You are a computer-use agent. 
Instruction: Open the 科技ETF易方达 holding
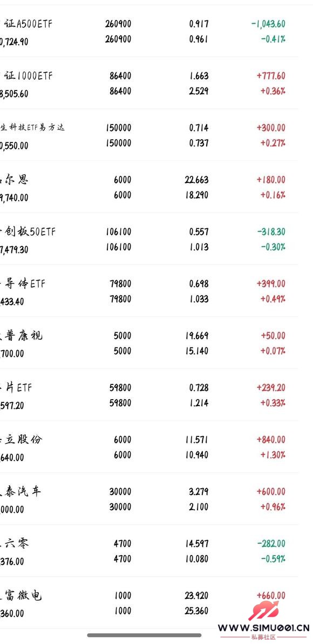coord(149,135)
